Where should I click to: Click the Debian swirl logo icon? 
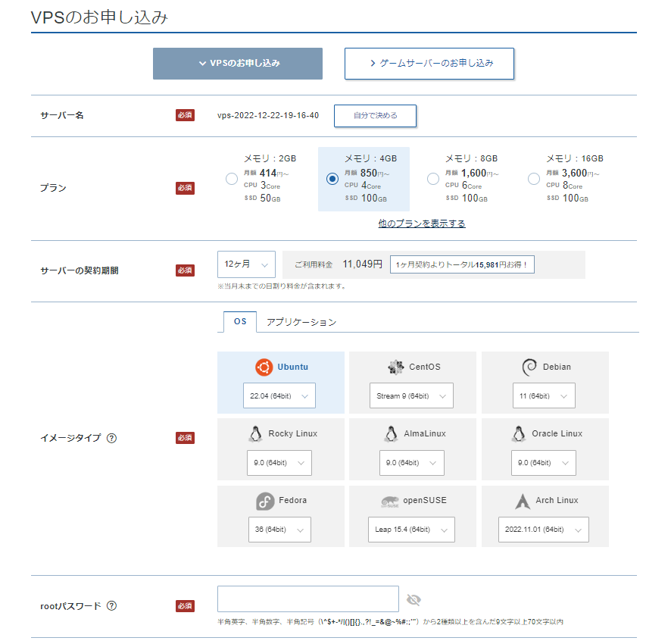529,367
